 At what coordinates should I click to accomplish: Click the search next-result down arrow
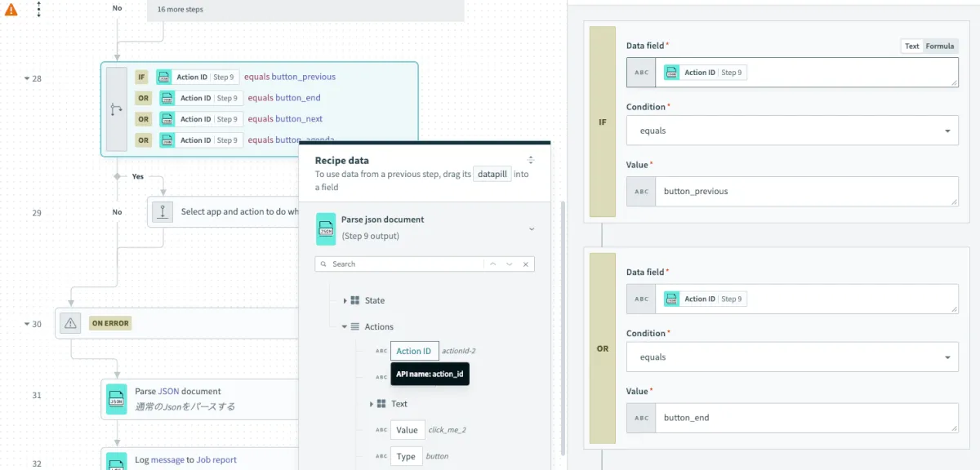[509, 264]
